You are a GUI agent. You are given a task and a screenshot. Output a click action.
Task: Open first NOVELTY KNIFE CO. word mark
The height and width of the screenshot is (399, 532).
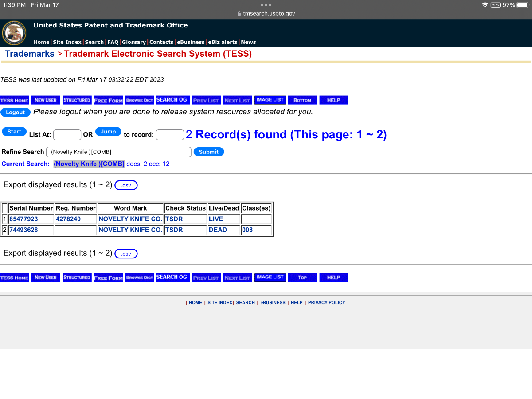(x=130, y=219)
